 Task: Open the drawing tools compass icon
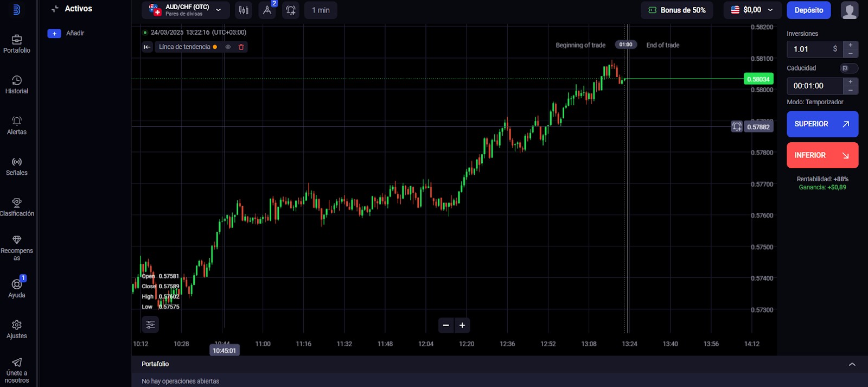(267, 10)
